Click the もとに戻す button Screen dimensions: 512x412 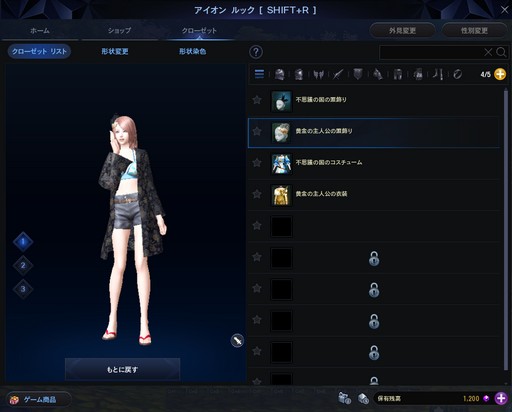[x=122, y=369]
